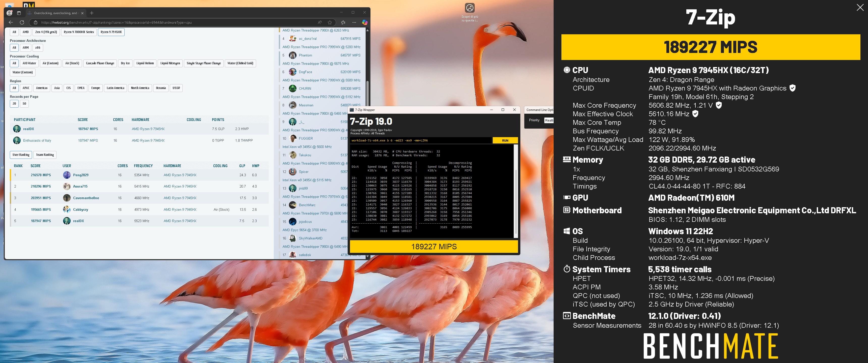
Task: Open Enthusiasts of Italy team link
Action: [37, 140]
